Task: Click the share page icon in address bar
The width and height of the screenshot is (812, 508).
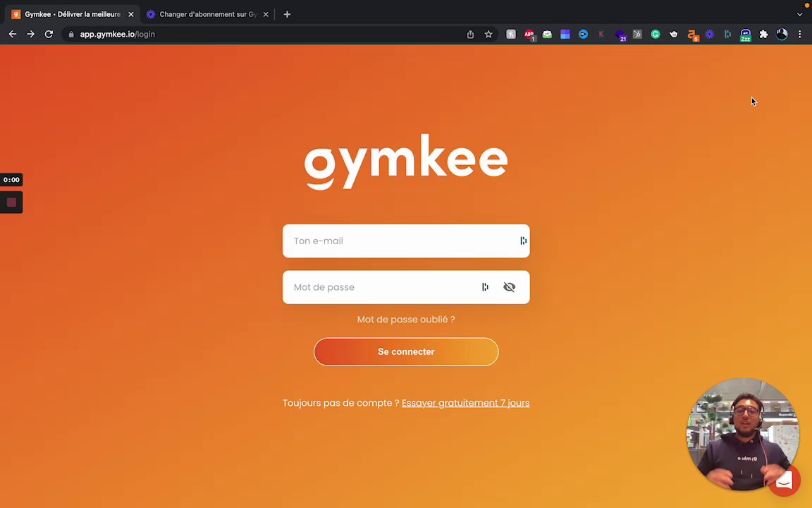Action: click(470, 34)
